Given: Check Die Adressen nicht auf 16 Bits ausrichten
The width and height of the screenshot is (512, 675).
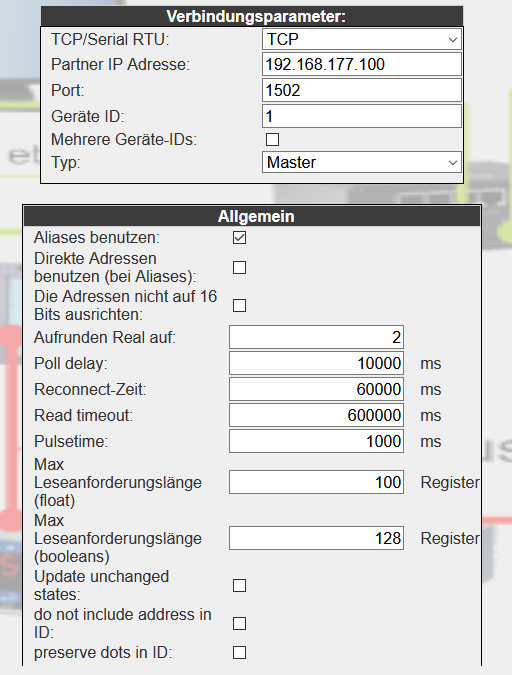Looking at the screenshot, I should pos(239,306).
